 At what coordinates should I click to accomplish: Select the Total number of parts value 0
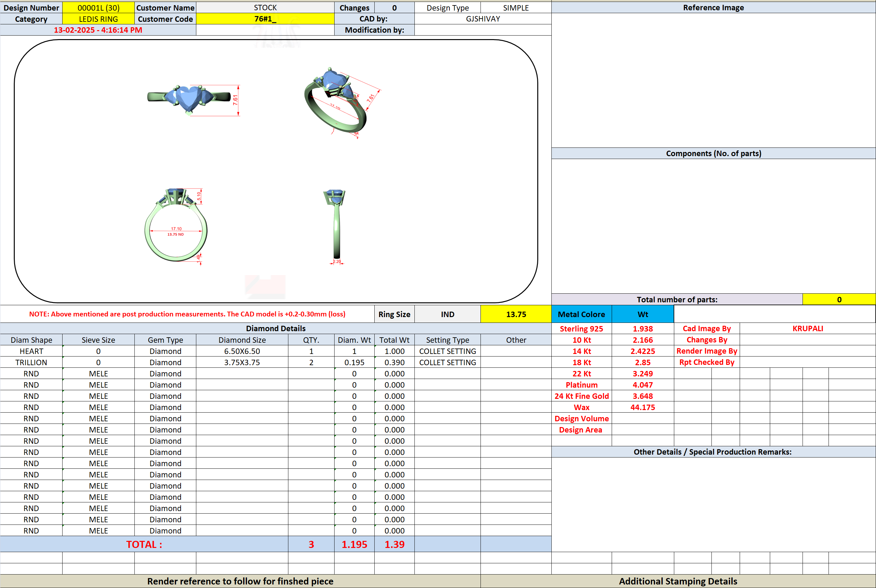pyautogui.click(x=839, y=299)
